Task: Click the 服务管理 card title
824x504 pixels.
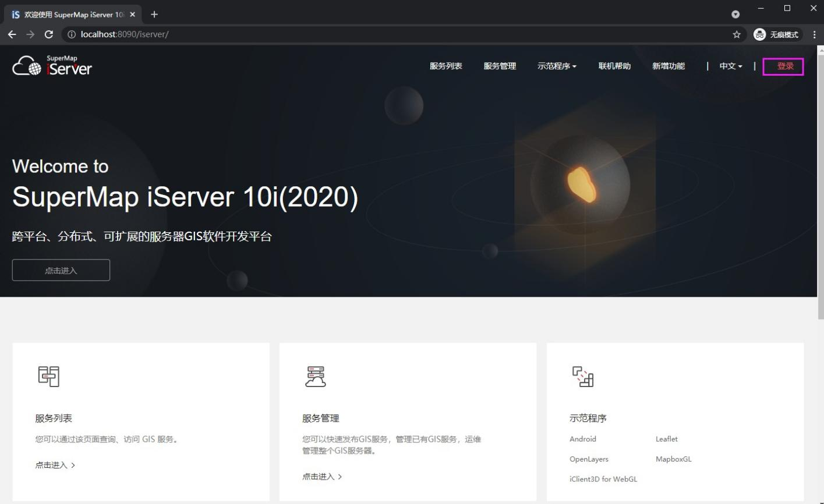Action: pos(320,418)
